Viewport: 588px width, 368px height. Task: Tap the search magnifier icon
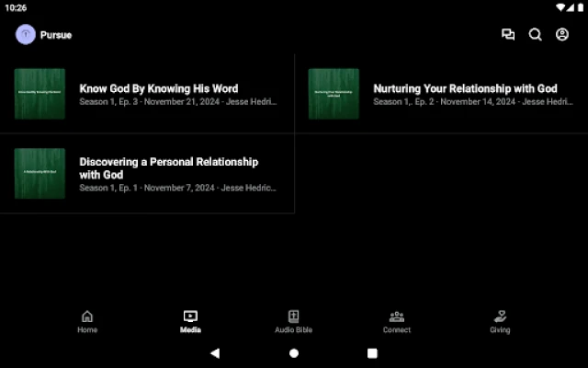coord(536,35)
